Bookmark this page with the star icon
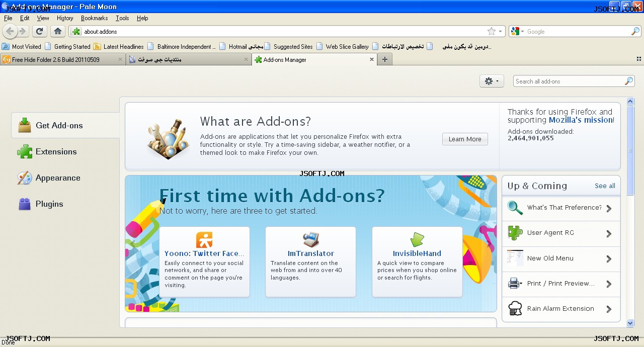The height and width of the screenshot is (347, 644). click(491, 31)
